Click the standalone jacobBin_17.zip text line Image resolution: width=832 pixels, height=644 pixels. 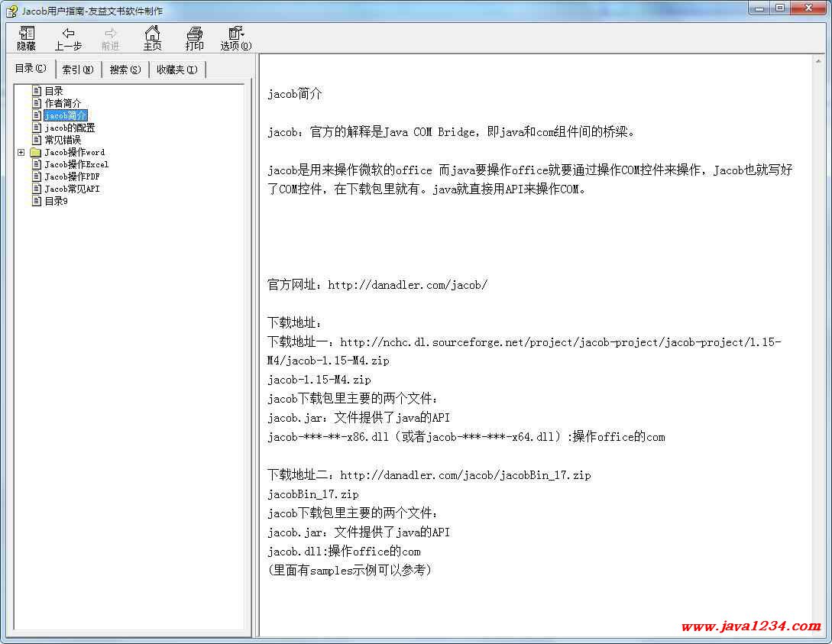[x=313, y=494]
